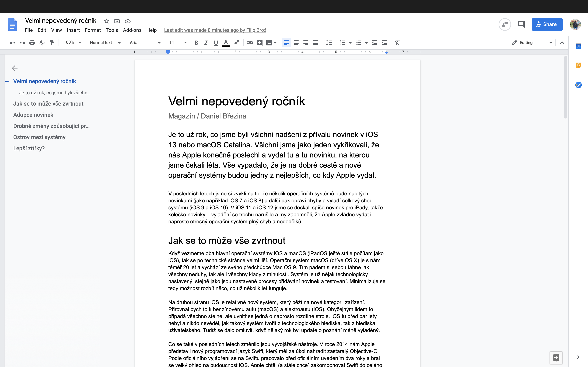Click the Clear formatting icon

(397, 43)
